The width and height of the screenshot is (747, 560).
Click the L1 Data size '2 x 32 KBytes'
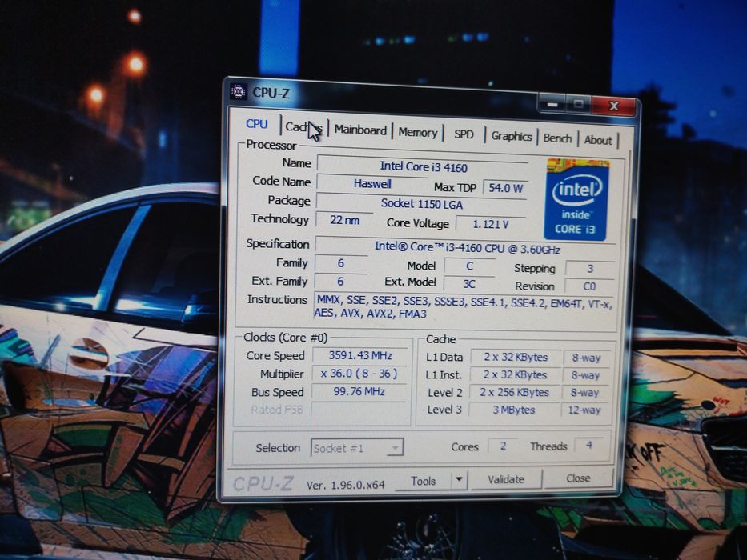point(516,357)
